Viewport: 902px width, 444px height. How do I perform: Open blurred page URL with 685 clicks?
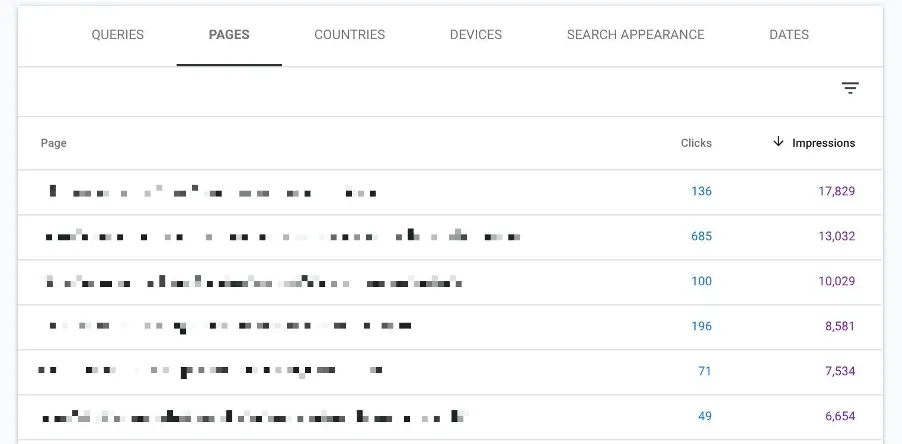(x=283, y=237)
